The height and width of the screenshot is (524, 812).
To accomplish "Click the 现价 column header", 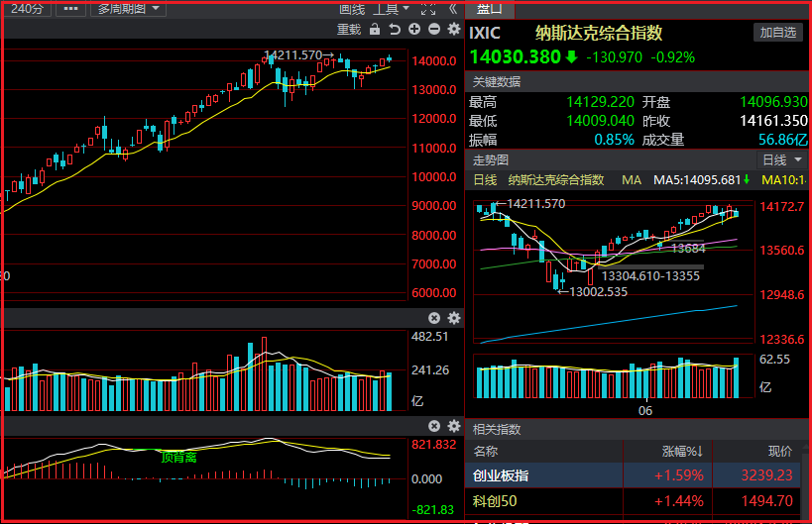I will pos(780,452).
